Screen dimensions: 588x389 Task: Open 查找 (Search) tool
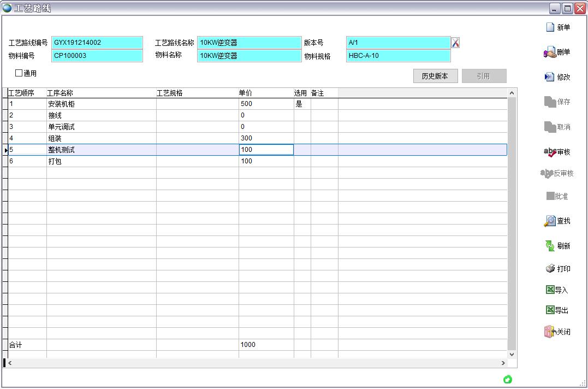[x=549, y=221]
